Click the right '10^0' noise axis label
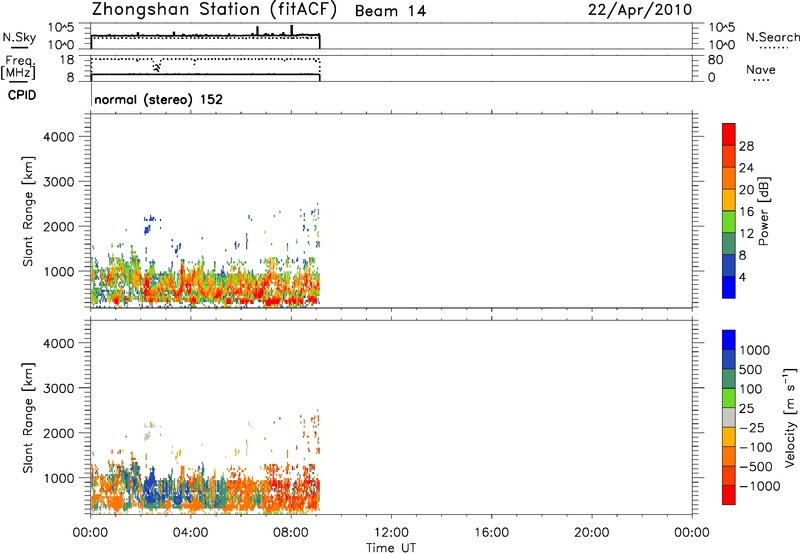 722,45
